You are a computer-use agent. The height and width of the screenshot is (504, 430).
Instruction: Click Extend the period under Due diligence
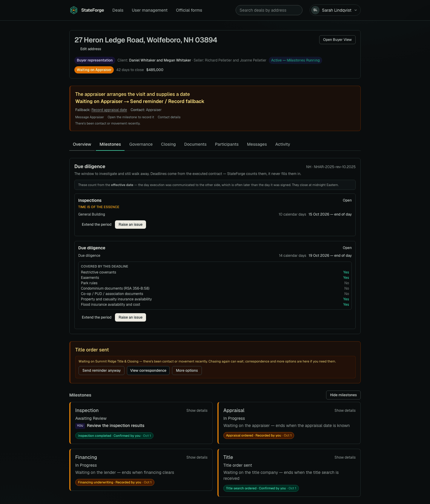click(x=96, y=317)
